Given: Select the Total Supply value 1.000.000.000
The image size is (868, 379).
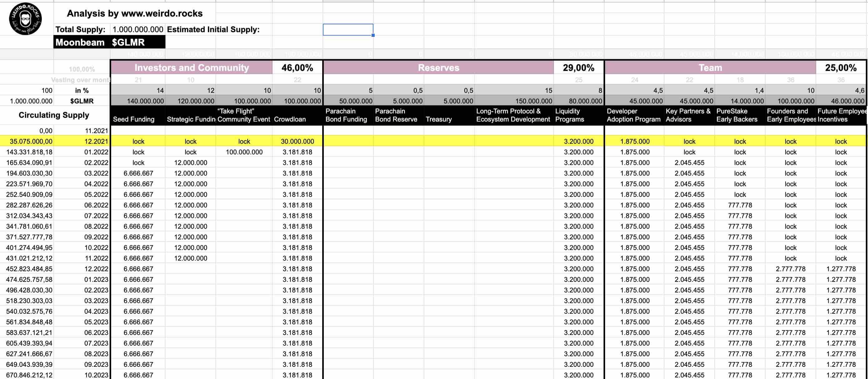Looking at the screenshot, I should pos(137,30).
